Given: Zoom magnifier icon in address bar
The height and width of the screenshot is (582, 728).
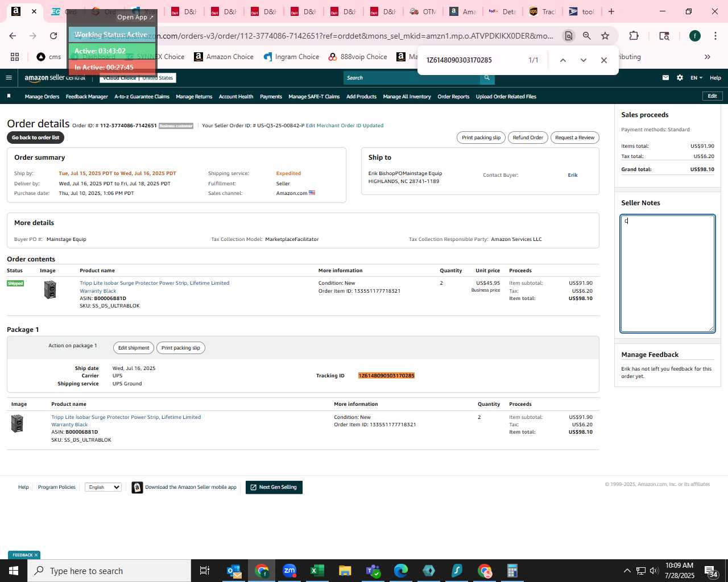Looking at the screenshot, I should [586, 36].
